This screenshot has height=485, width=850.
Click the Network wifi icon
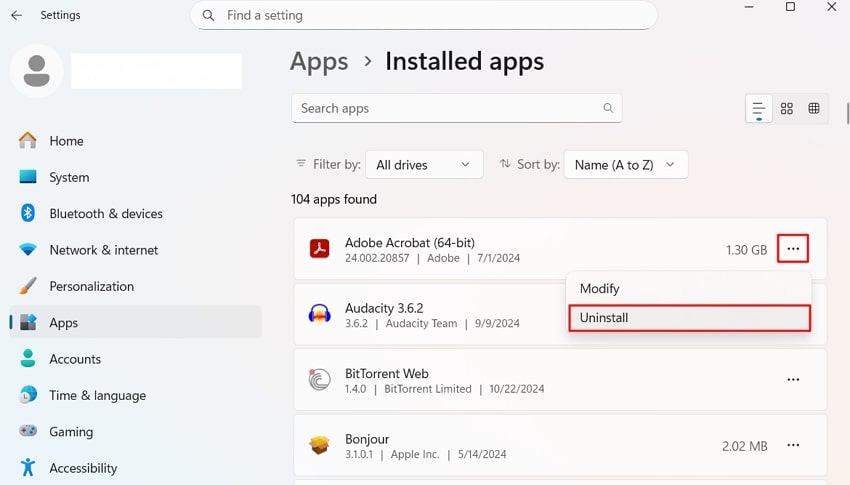pyautogui.click(x=28, y=249)
